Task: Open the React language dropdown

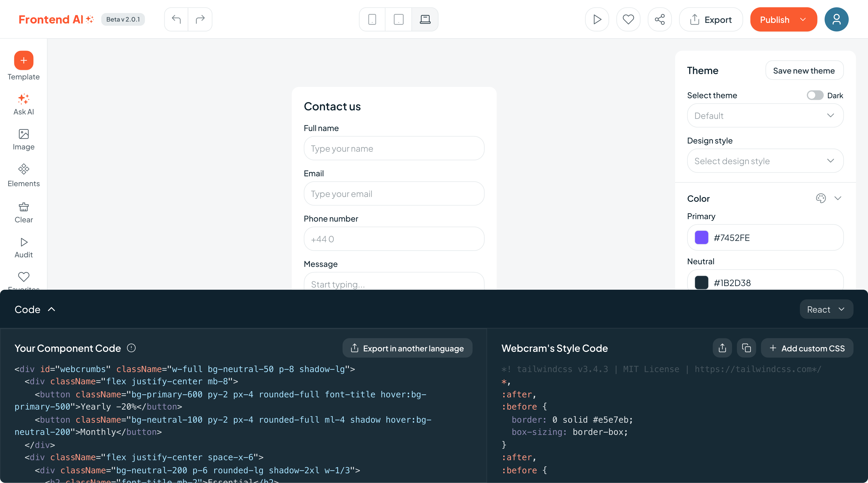Action: [826, 309]
